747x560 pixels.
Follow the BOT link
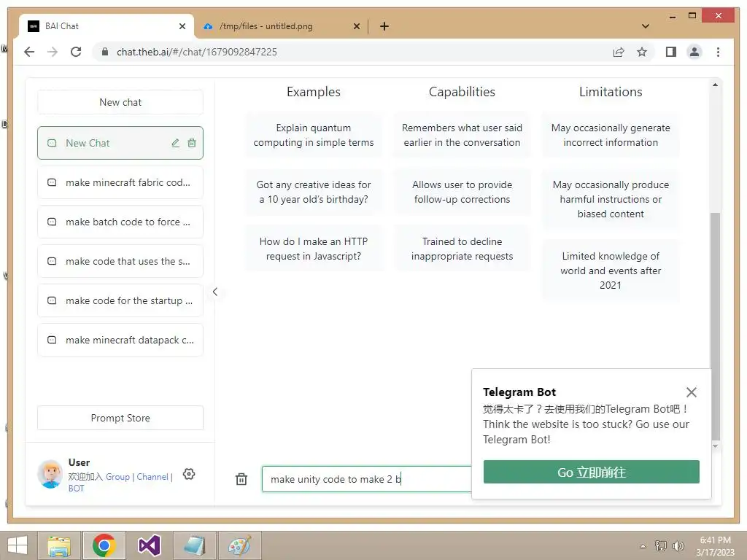pyautogui.click(x=76, y=488)
